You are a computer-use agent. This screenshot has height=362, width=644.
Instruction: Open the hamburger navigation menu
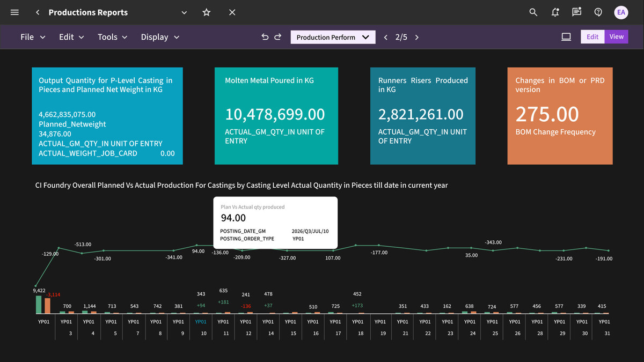[14, 12]
